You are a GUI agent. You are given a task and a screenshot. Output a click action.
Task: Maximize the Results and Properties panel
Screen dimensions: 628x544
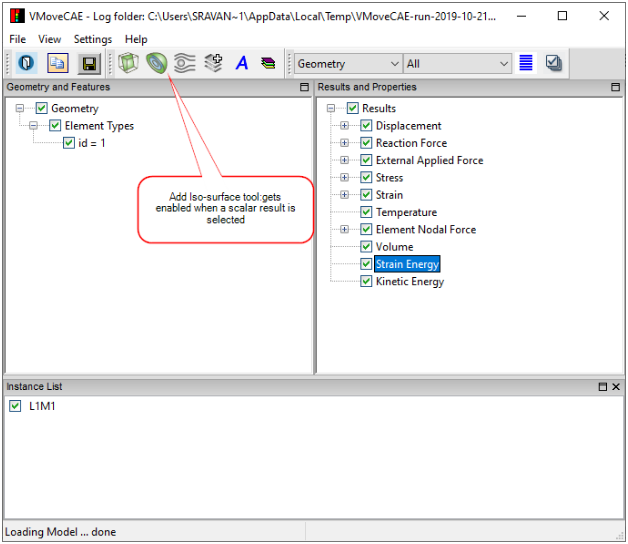tap(616, 87)
